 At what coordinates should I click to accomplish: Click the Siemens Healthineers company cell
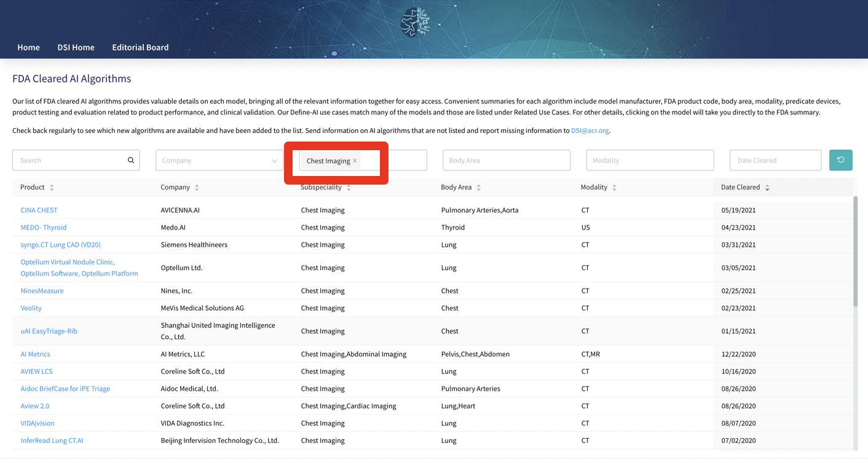pos(194,244)
